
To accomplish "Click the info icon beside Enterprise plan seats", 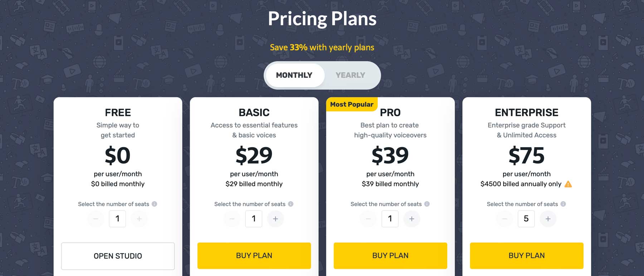I will click(564, 204).
